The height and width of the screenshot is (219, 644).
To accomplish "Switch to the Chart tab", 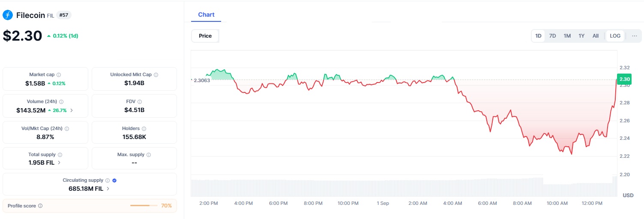I will click(206, 15).
